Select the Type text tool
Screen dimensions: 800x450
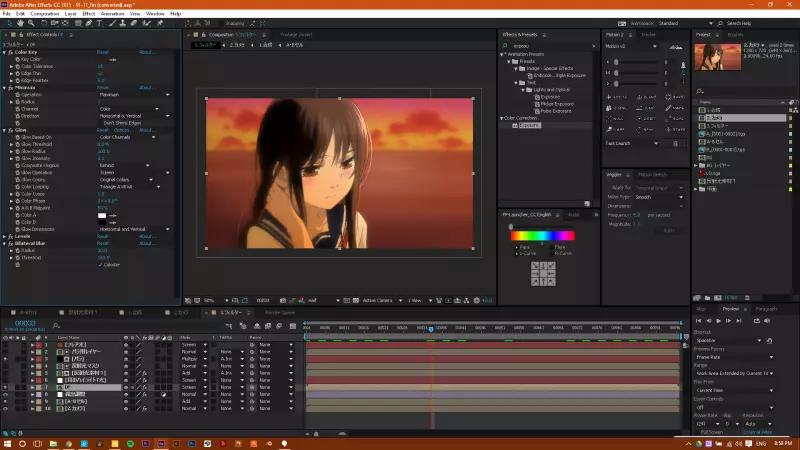99,23
